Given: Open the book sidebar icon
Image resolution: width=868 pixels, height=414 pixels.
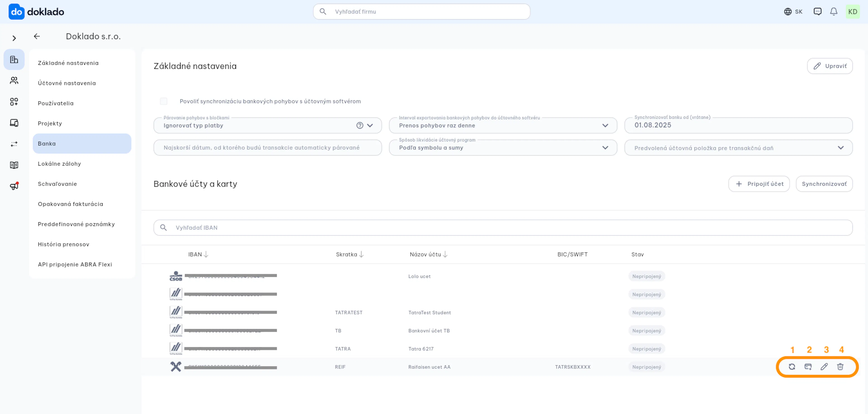Looking at the screenshot, I should click(14, 165).
